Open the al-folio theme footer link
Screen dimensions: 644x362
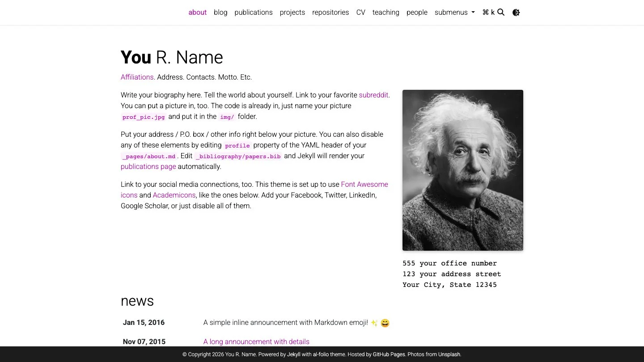(329, 354)
